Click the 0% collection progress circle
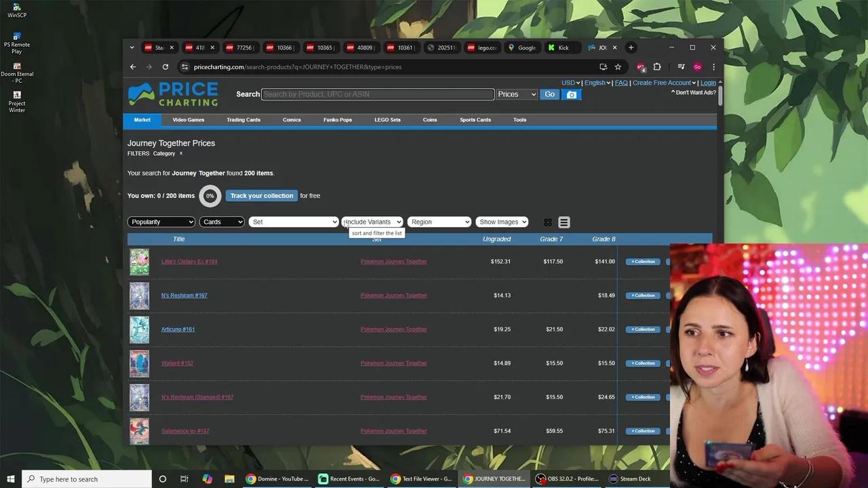 tap(210, 195)
